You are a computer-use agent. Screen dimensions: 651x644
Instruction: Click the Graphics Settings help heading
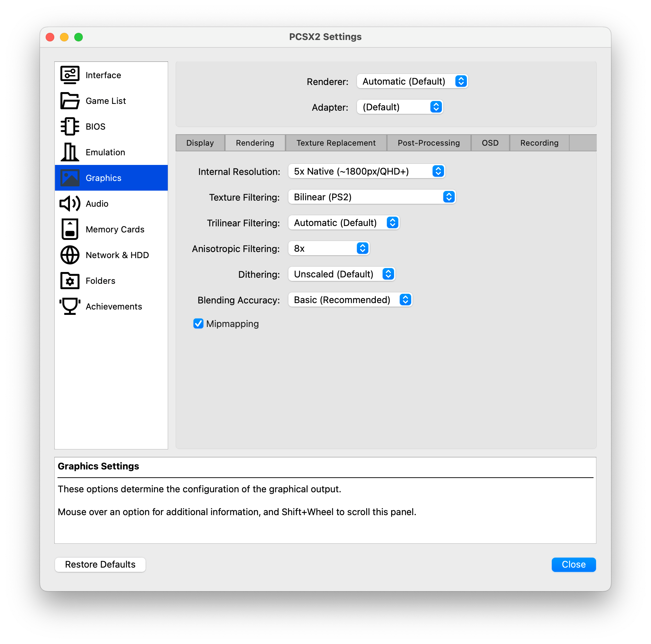pos(99,466)
